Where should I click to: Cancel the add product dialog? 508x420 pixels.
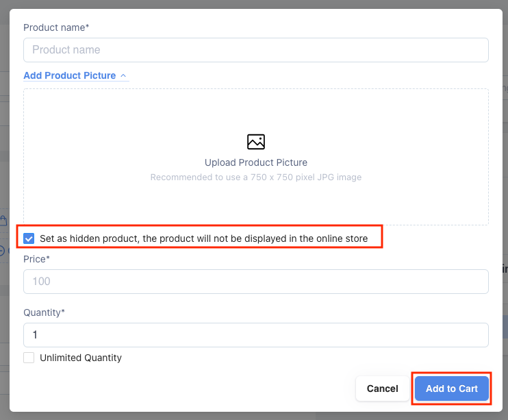pos(382,388)
